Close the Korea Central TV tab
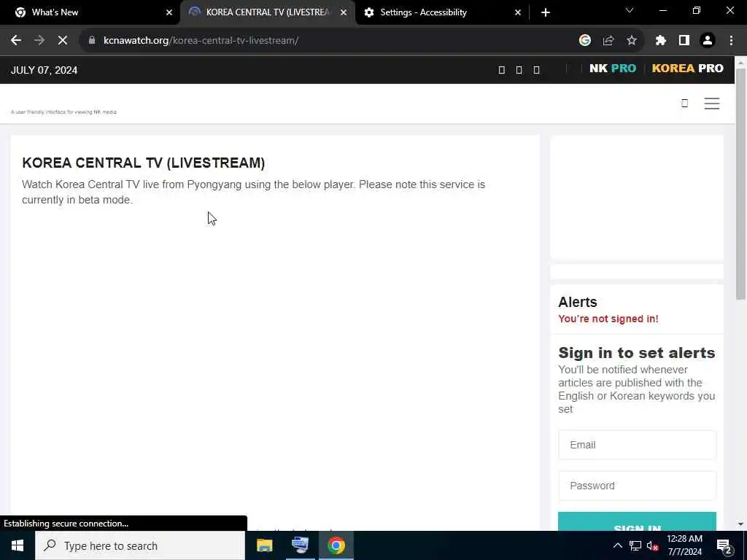This screenshot has height=560, width=747. 344,12
